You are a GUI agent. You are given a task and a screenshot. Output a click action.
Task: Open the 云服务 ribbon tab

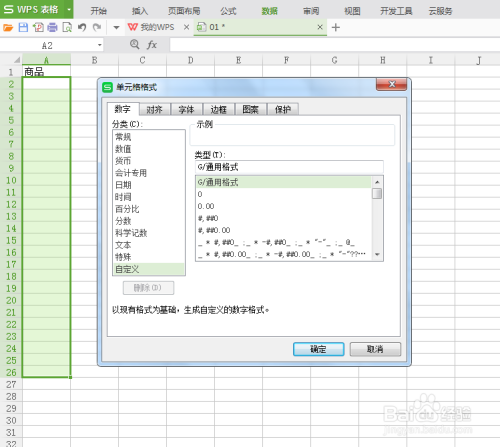coord(440,11)
